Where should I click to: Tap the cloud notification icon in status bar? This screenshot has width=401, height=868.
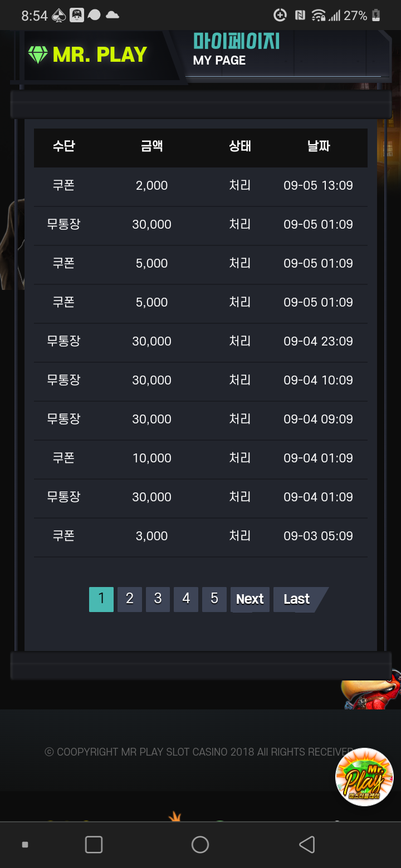point(113,16)
